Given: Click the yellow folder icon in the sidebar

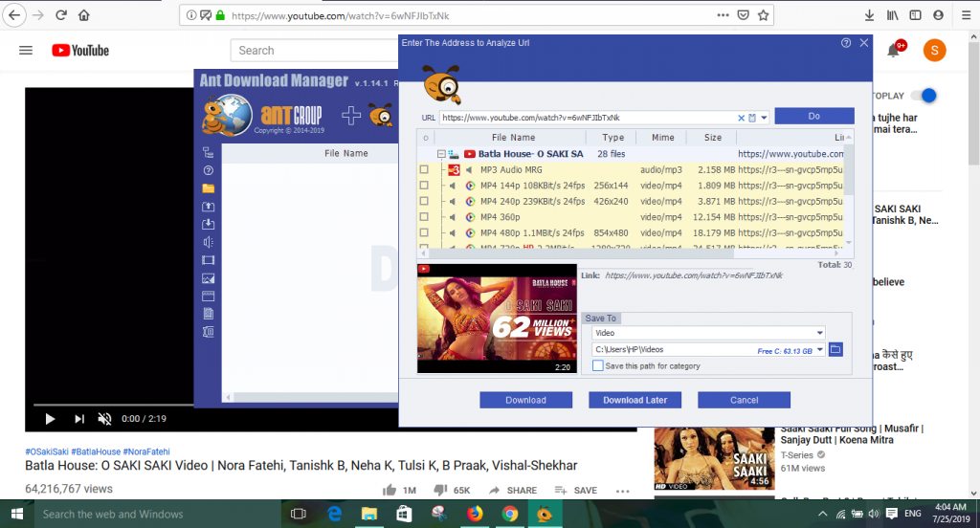Looking at the screenshot, I should click(208, 188).
